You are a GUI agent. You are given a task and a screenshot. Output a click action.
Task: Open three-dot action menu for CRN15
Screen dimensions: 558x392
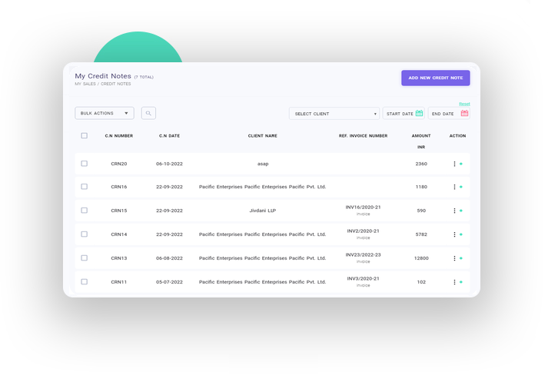[x=454, y=211]
